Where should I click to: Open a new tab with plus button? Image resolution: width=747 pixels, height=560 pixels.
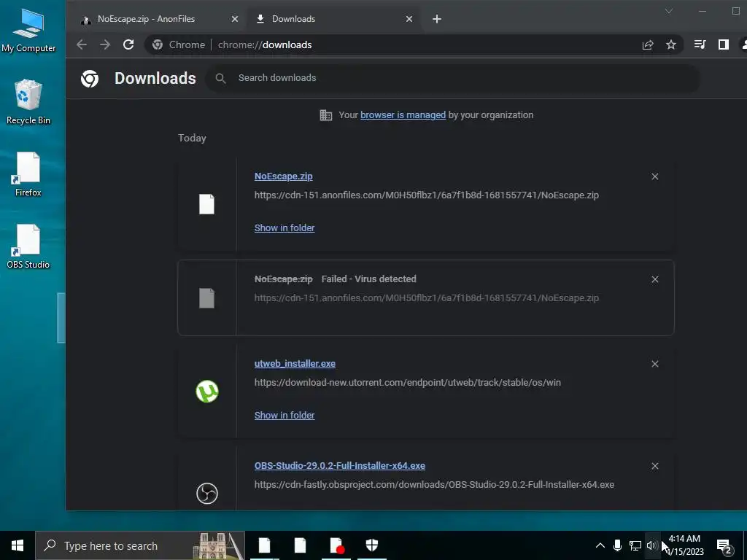pos(436,19)
